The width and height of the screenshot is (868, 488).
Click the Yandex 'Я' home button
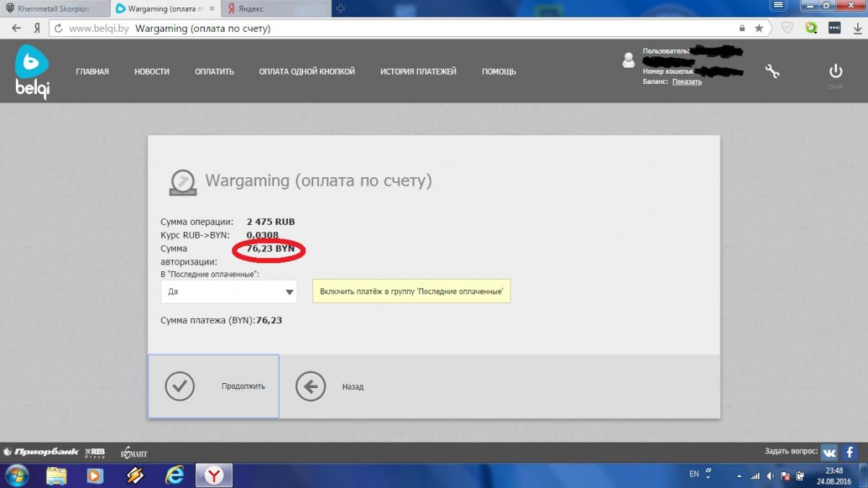pos(36,28)
